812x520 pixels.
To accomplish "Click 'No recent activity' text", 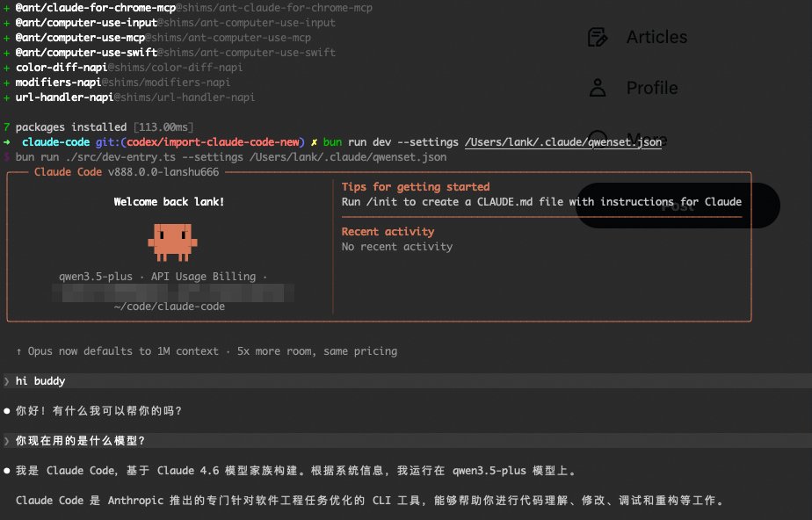I will (396, 247).
